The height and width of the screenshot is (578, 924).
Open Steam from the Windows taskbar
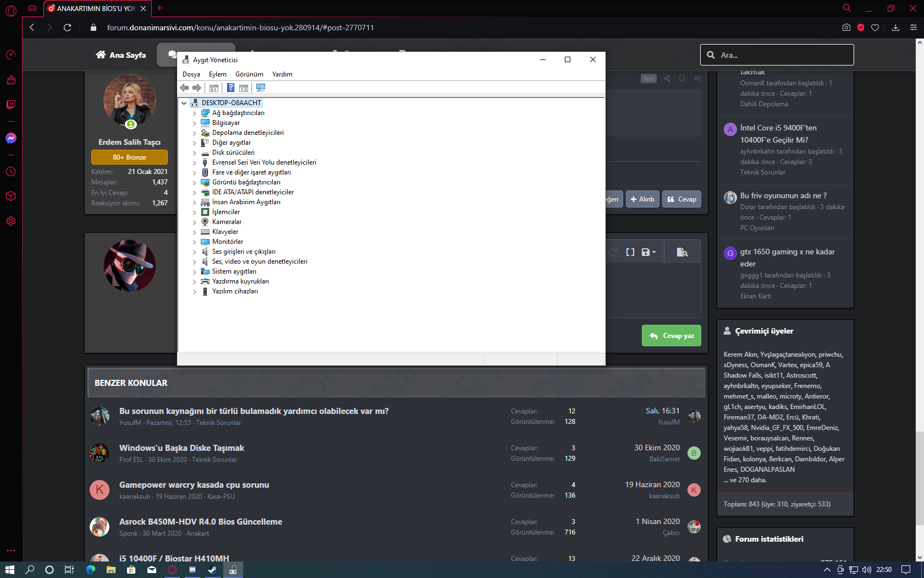point(212,570)
